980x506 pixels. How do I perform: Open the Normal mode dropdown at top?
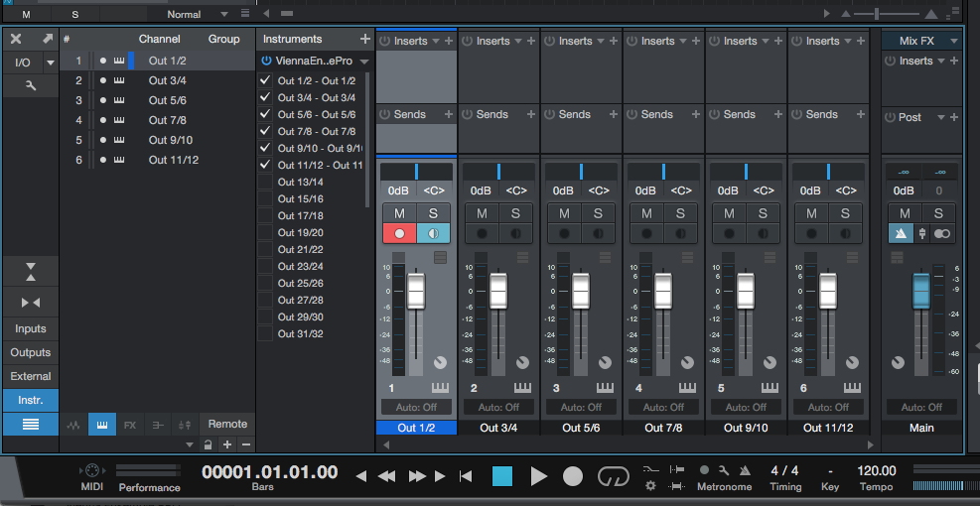[224, 14]
